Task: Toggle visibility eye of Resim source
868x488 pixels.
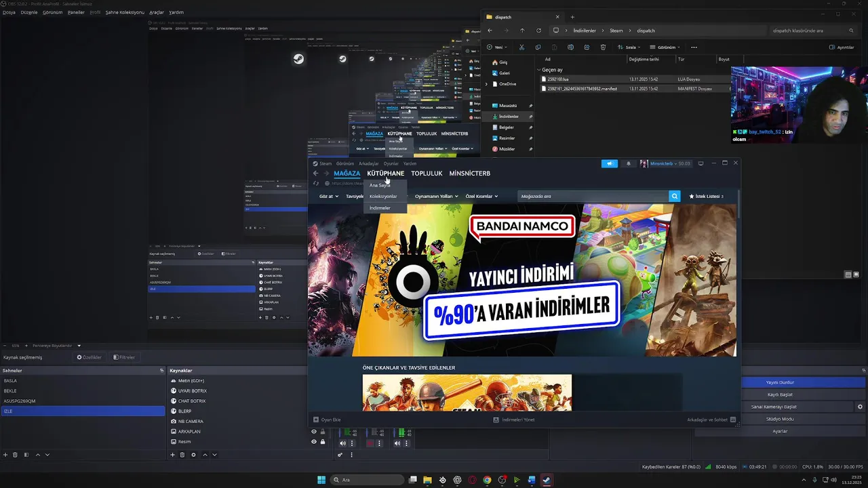Action: pos(313,442)
